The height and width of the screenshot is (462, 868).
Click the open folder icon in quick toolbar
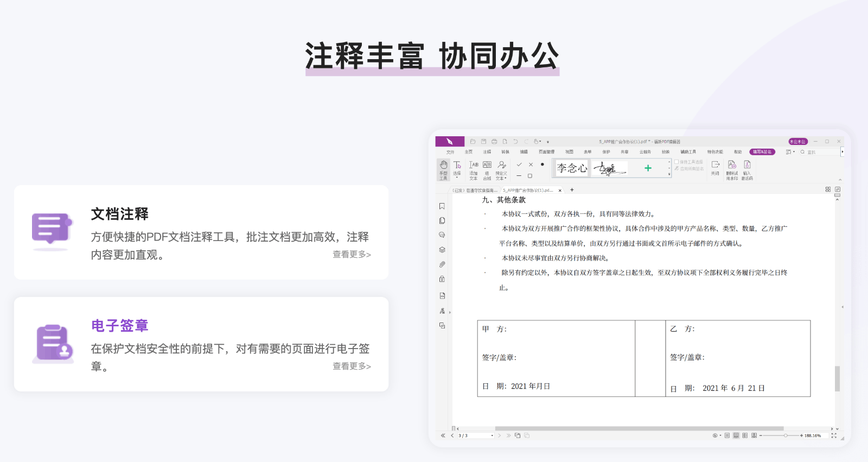(x=473, y=142)
